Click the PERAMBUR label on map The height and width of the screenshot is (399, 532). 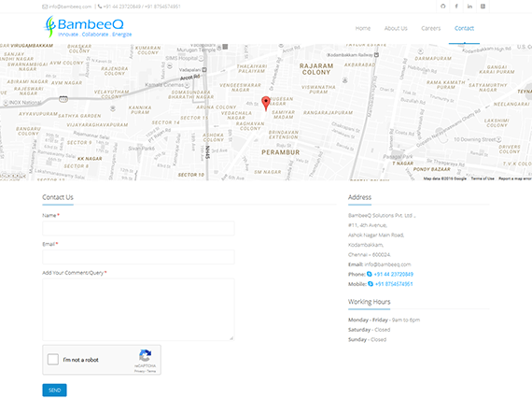(x=281, y=152)
